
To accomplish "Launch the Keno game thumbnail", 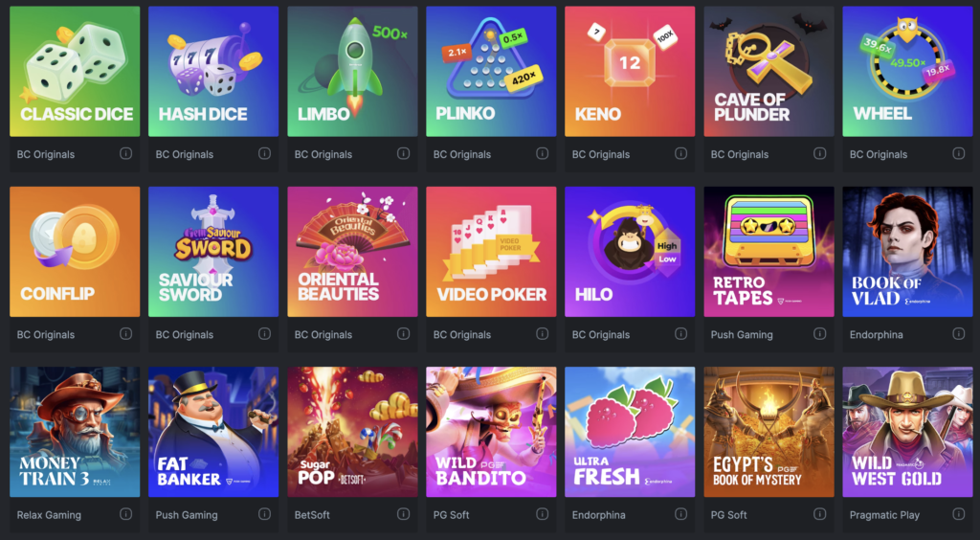I will pyautogui.click(x=630, y=71).
